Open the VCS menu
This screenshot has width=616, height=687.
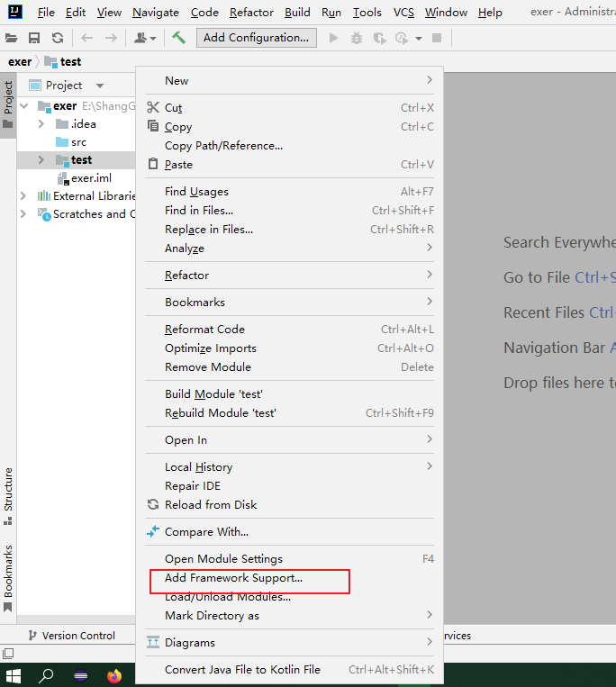[403, 13]
